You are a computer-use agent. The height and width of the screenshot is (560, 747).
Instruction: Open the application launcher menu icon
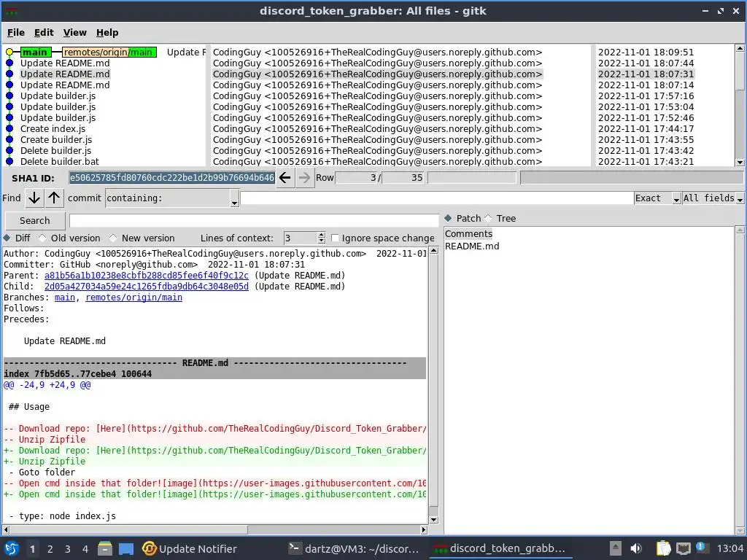12,548
